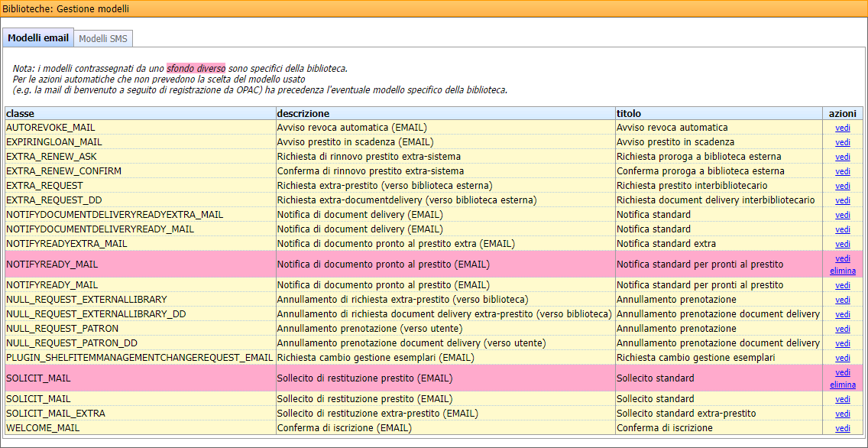This screenshot has width=868, height=448.
Task: Delete the library-specific SOLICIT_MAIL template
Action: [x=843, y=385]
